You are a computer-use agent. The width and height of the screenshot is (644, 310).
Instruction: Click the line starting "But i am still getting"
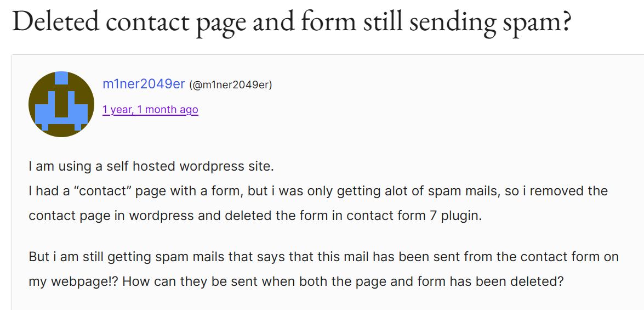pyautogui.click(x=323, y=257)
